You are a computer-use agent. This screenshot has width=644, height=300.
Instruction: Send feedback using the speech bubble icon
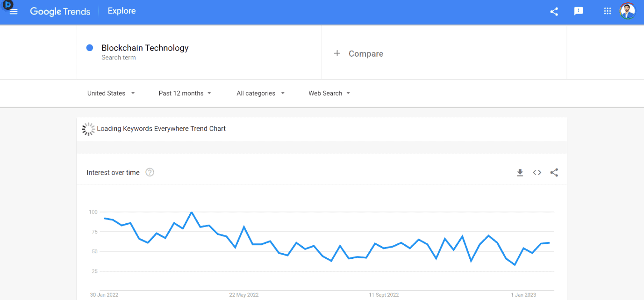tap(579, 11)
